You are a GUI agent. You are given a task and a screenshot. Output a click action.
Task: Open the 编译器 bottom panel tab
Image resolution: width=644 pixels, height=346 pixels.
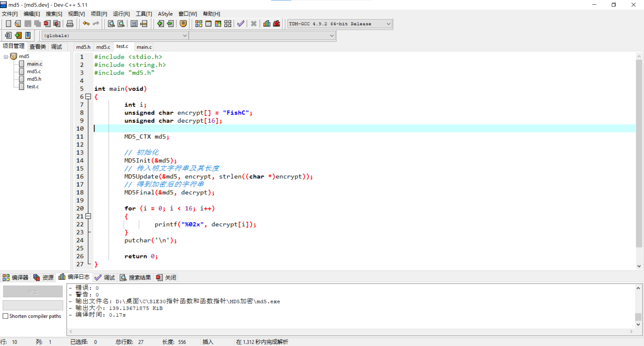(15, 277)
